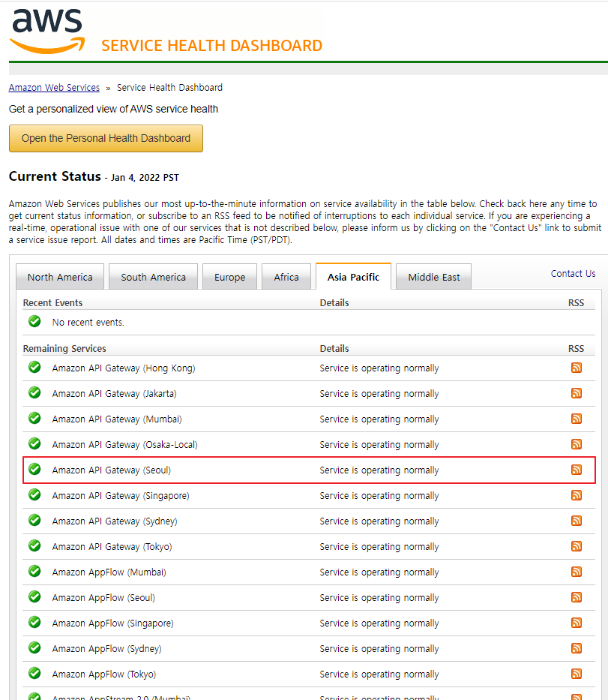Click green status icon for AppFlow (Mumbai)
The image size is (608, 700).
pos(34,572)
